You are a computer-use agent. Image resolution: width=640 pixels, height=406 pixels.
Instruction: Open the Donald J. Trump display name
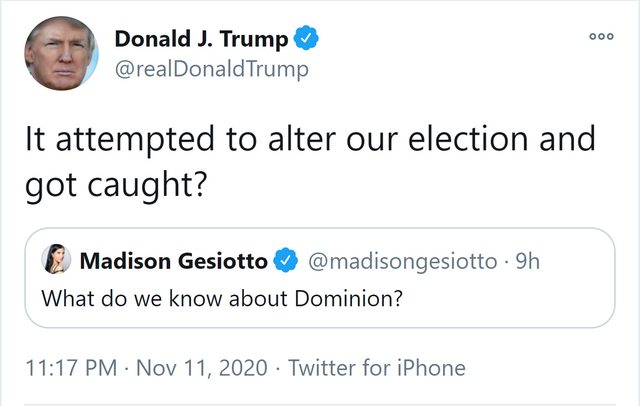tap(202, 40)
